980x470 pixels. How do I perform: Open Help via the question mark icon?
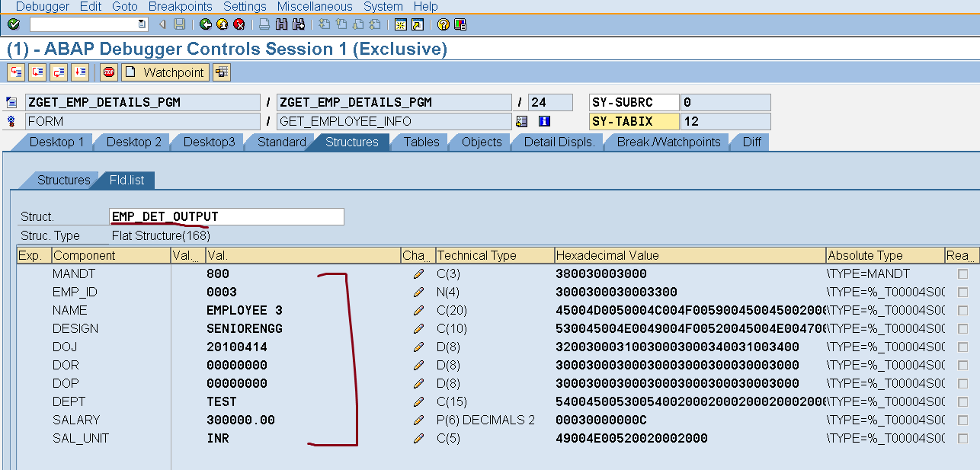point(444,24)
